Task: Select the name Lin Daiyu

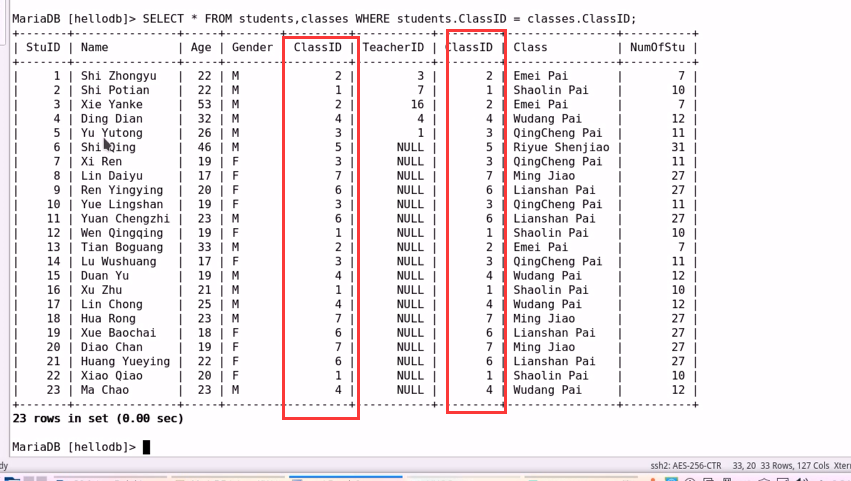Action: [x=112, y=176]
